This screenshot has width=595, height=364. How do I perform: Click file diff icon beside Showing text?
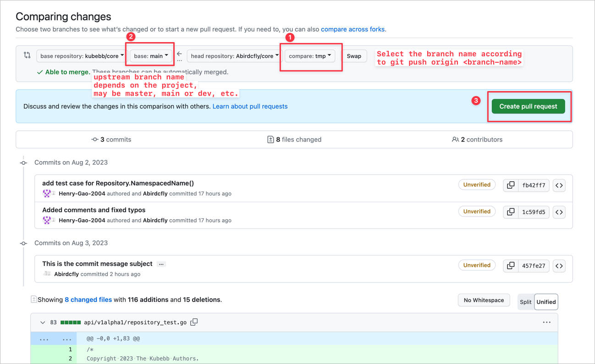tap(33, 299)
